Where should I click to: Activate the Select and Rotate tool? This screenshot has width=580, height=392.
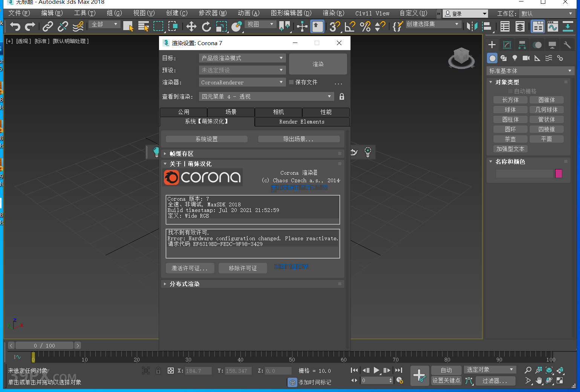[x=206, y=26]
